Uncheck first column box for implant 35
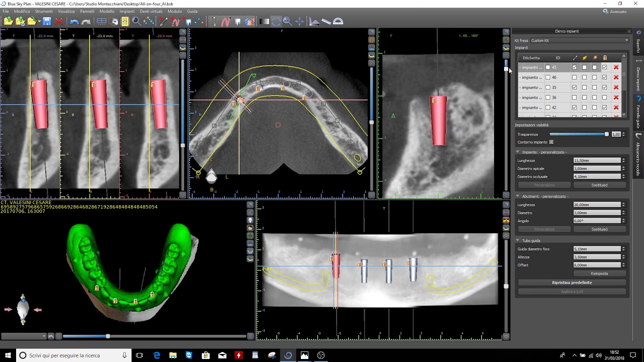The width and height of the screenshot is (644, 362). pos(574,87)
